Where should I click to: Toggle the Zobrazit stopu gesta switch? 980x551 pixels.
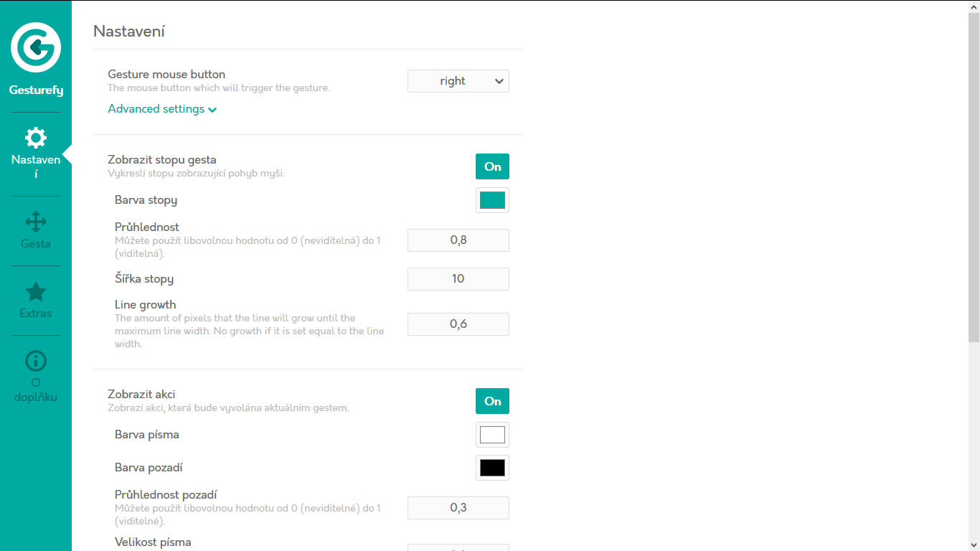coord(492,166)
